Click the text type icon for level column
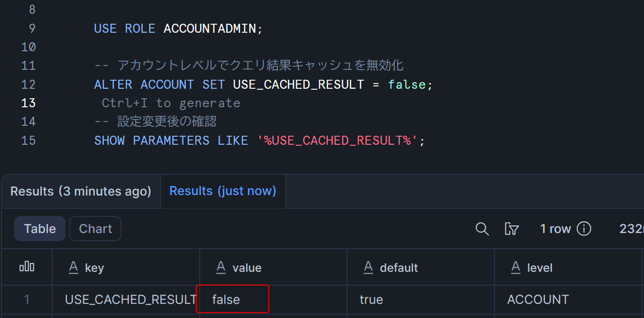Image resolution: width=644 pixels, height=318 pixels. point(516,268)
